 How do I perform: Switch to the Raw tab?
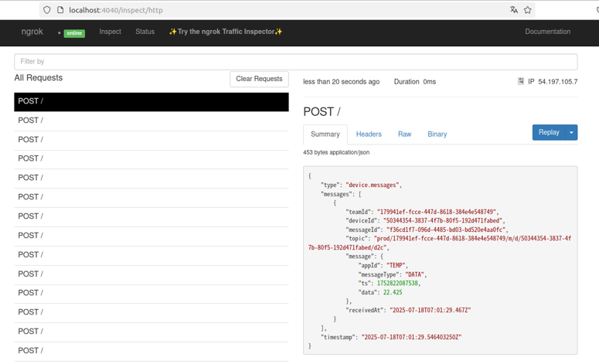(x=404, y=134)
